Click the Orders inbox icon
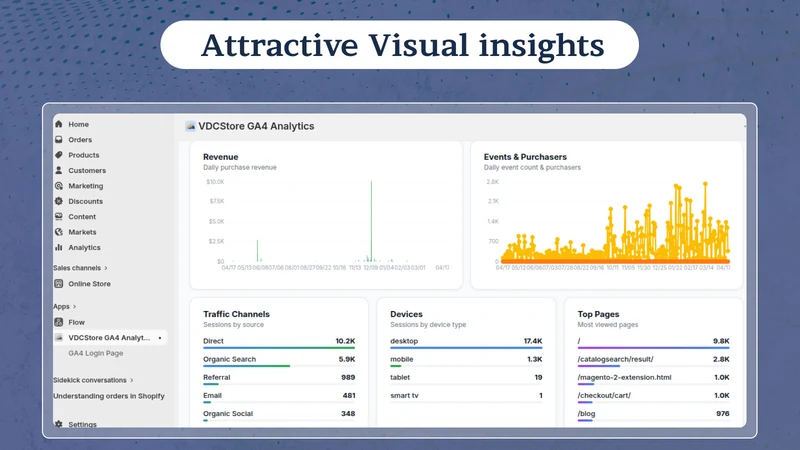 [x=59, y=139]
